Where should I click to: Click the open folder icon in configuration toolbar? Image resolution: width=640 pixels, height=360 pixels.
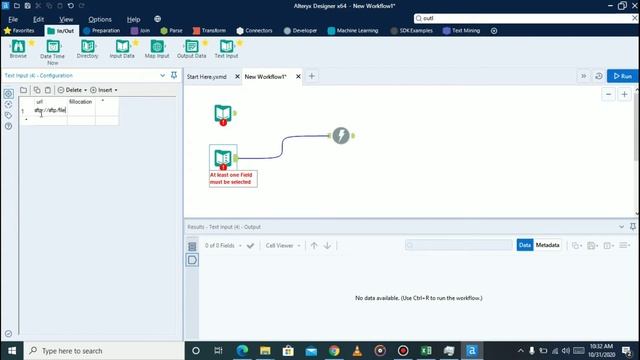pyautogui.click(x=24, y=90)
